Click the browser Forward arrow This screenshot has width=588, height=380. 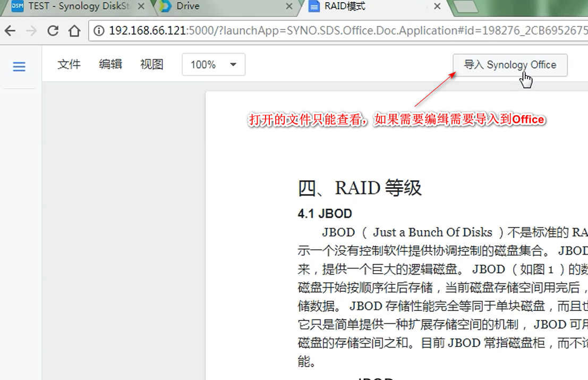[x=31, y=30]
